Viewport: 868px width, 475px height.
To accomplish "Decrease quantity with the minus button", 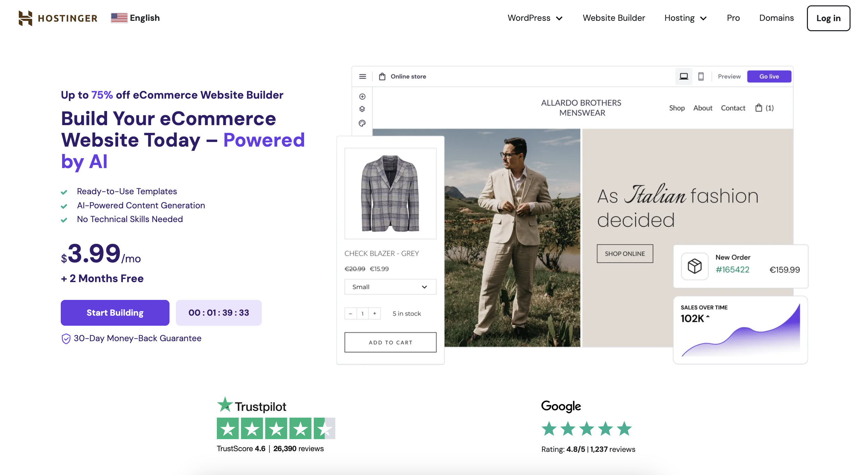I will click(x=350, y=313).
